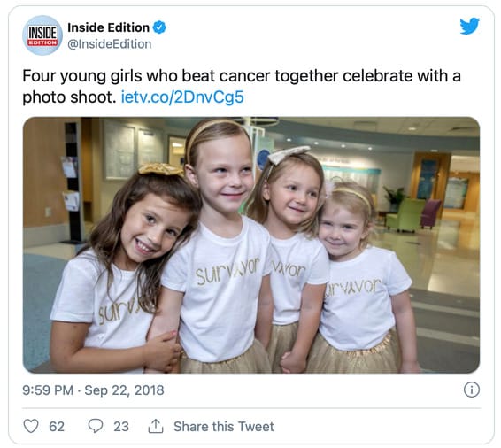Click the hospital lobby chairs in photo
The image size is (501, 448).
click(413, 215)
